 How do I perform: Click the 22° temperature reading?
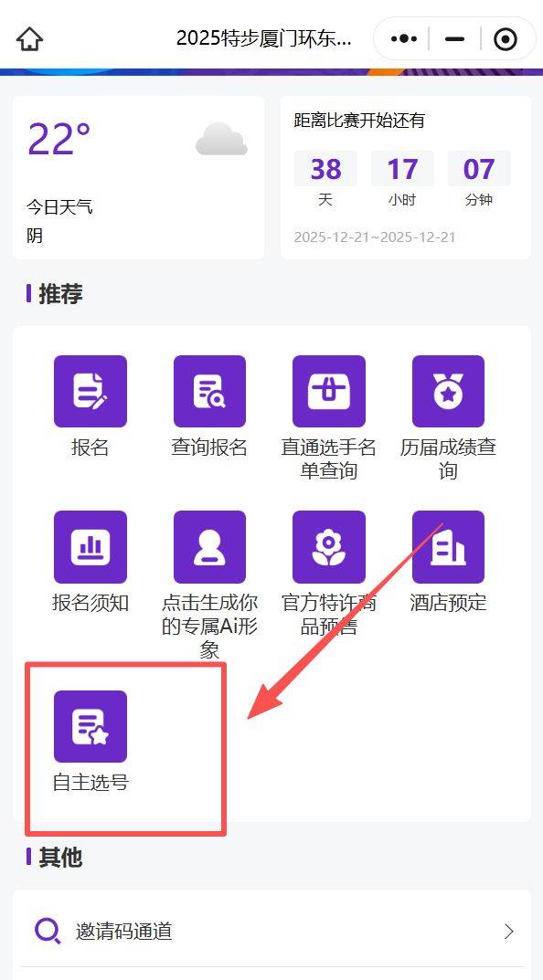click(59, 139)
